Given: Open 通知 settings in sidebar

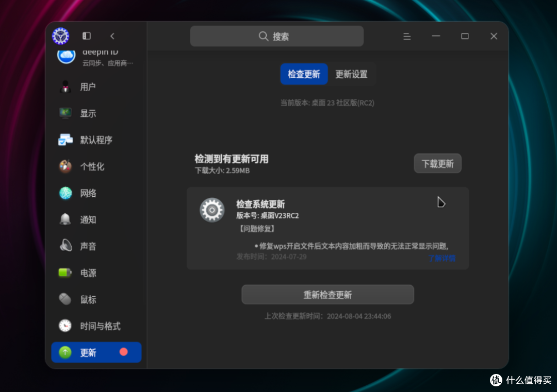Looking at the screenshot, I should tap(96, 219).
